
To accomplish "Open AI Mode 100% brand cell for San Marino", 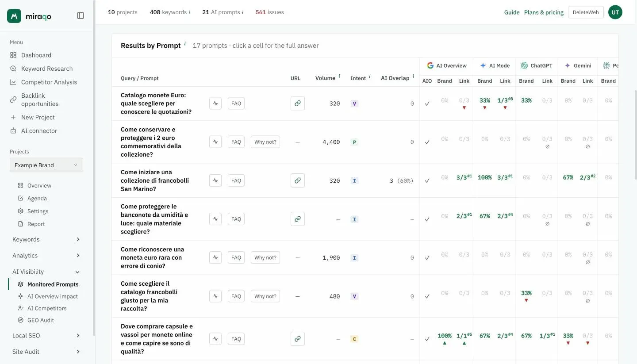I will [x=484, y=177].
